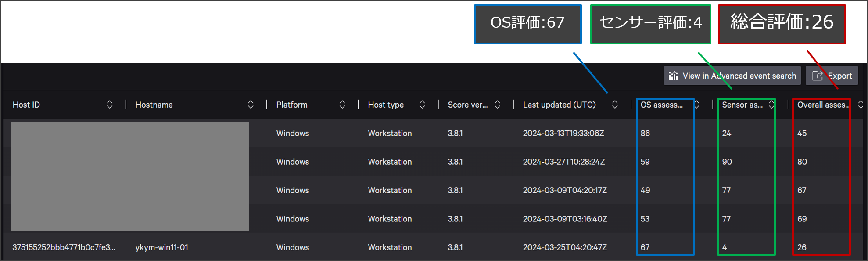Click overall assessment value 45
This screenshot has height=261, width=868.
pyautogui.click(x=802, y=133)
